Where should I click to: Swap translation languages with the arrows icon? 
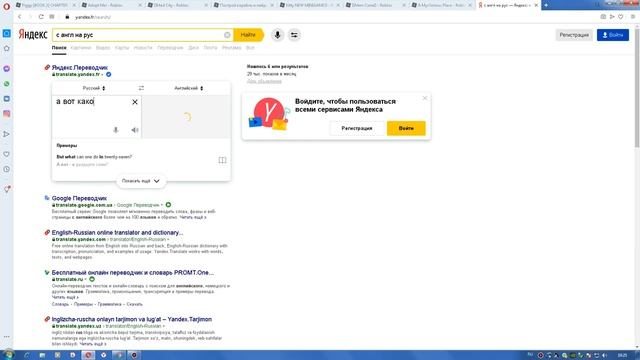pyautogui.click(x=141, y=88)
